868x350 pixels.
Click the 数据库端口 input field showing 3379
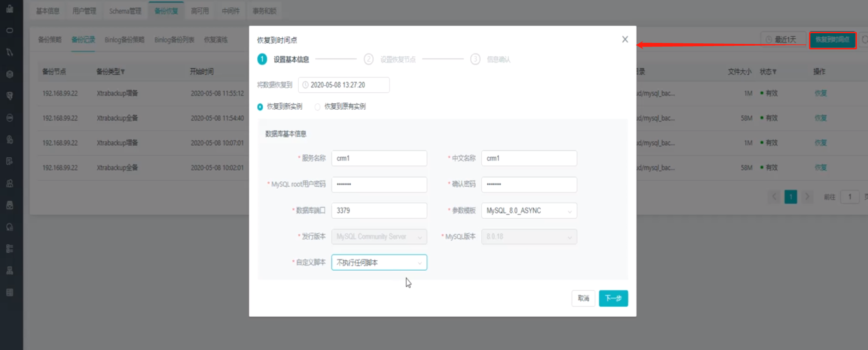(x=379, y=211)
